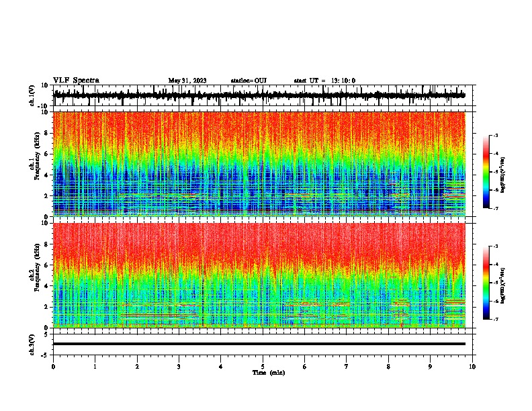532x411 pixels.
Task: Click the time axis tick label "9"
Action: click(x=430, y=366)
